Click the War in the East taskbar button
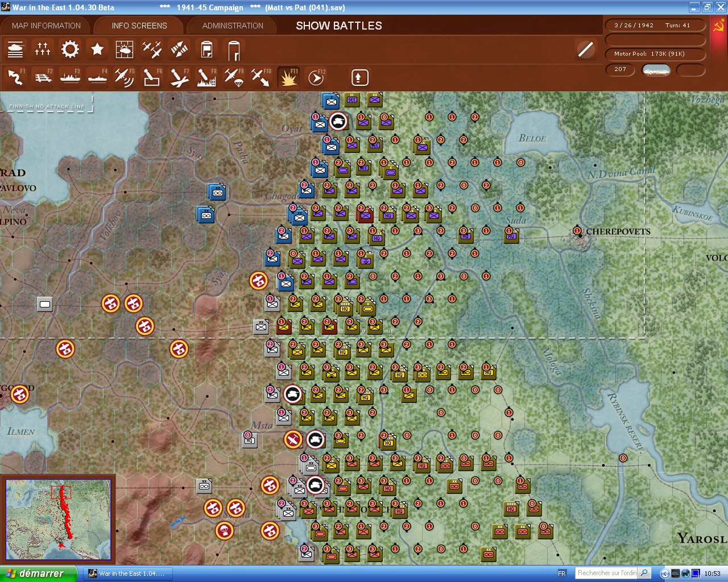728x582 pixels. click(x=128, y=573)
